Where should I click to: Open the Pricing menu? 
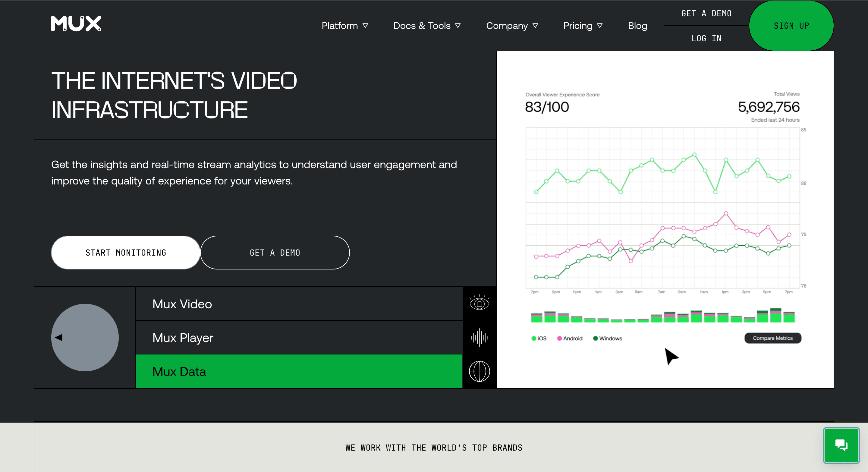tap(583, 26)
